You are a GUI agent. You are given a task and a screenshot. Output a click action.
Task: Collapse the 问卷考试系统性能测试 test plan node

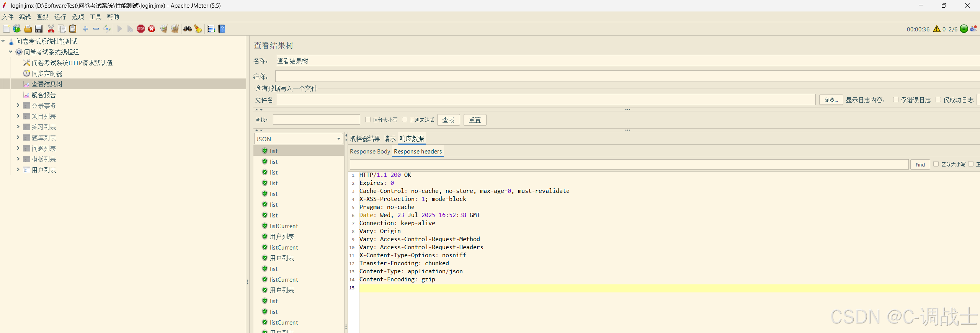(x=3, y=41)
